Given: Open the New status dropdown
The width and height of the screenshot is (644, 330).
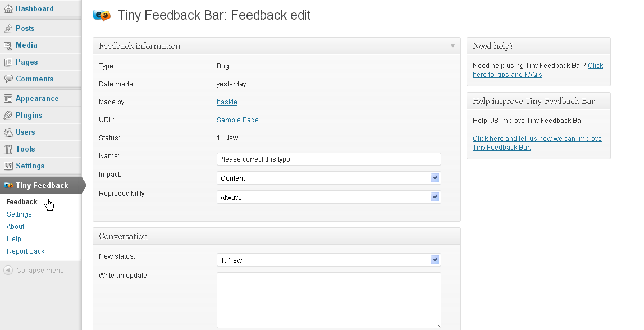Looking at the screenshot, I should tap(328, 260).
